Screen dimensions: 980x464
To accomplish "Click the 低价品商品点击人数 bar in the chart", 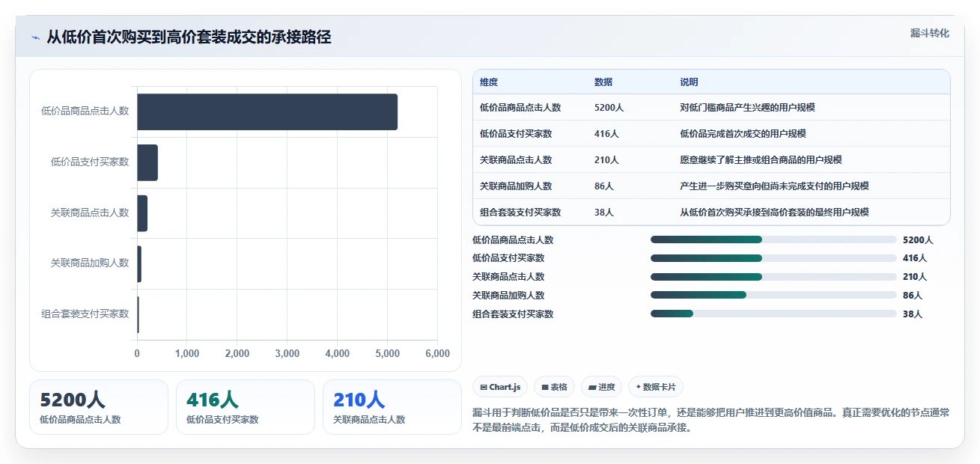I will click(x=267, y=112).
